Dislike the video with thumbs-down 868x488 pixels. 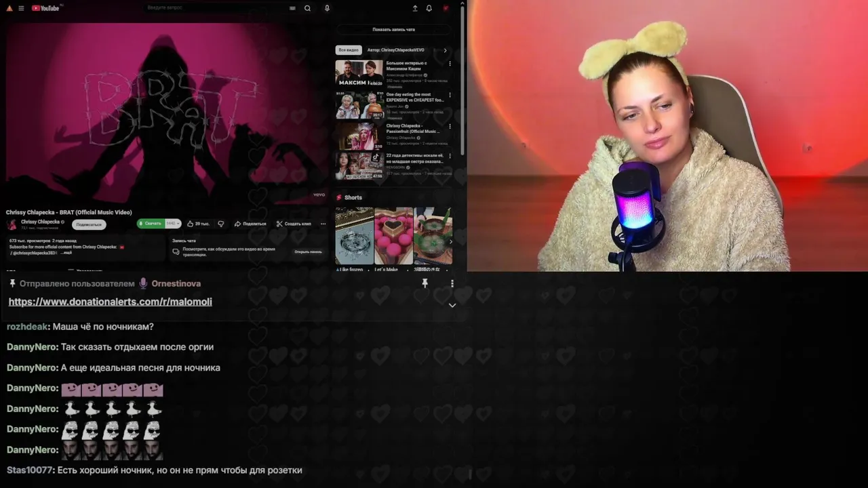pos(220,224)
